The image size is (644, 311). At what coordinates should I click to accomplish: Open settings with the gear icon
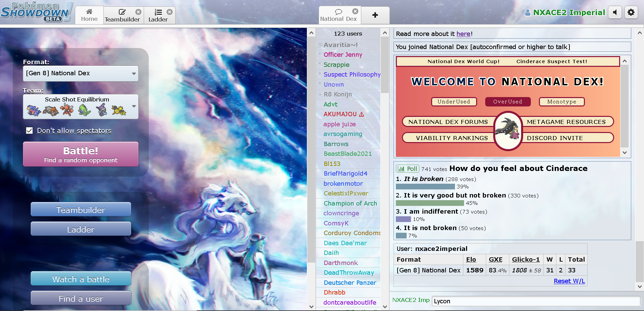(x=631, y=12)
